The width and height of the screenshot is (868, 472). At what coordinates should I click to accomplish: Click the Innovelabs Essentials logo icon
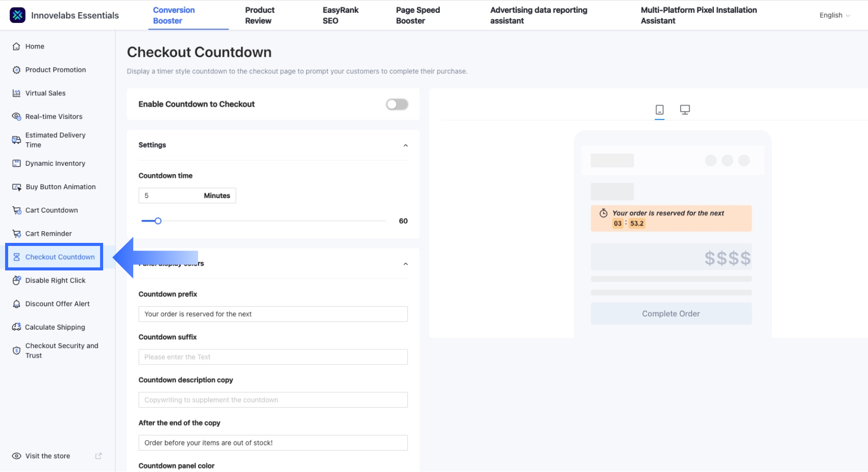click(17, 15)
